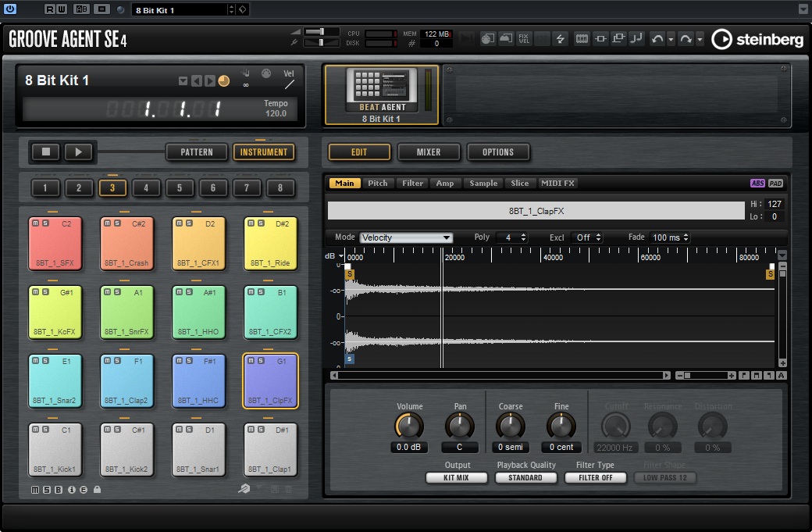Mute the 8BT_1_Crash pad
The image size is (812, 532).
(107, 223)
